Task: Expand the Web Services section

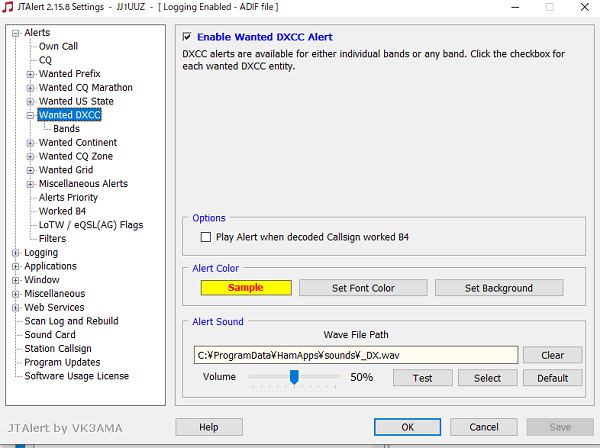Action: click(x=16, y=308)
